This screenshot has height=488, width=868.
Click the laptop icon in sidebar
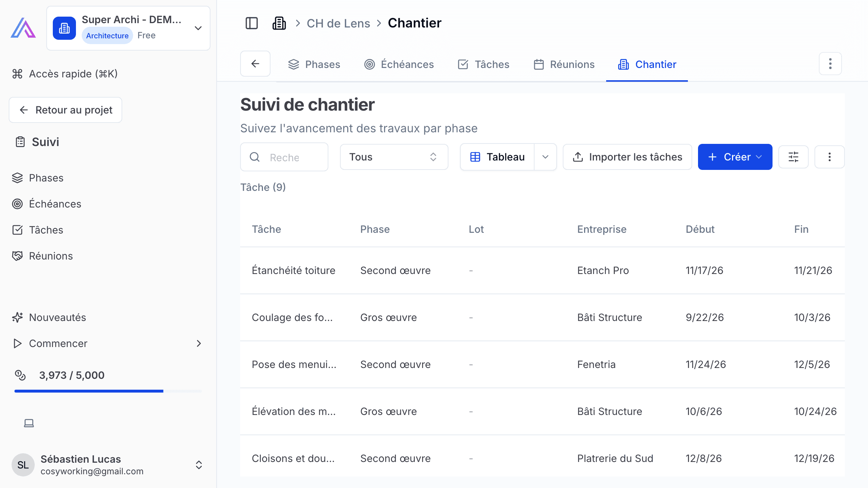(x=29, y=423)
